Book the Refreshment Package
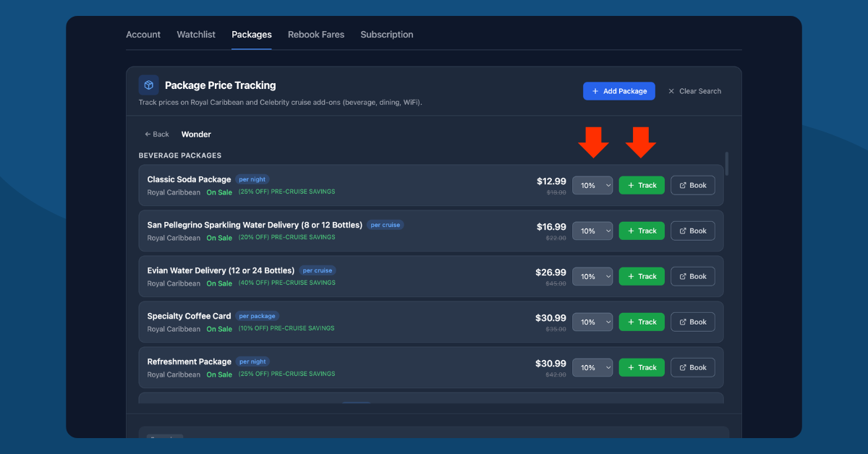This screenshot has height=454, width=868. [692, 367]
